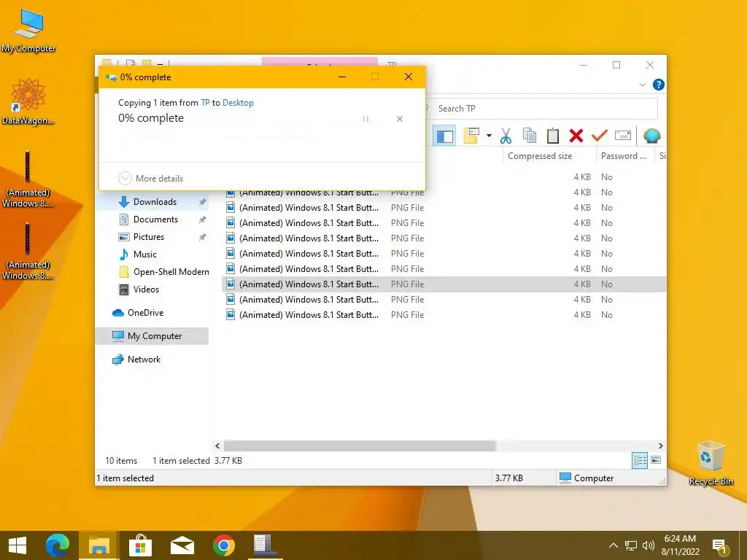Click the Copy toolbar icon

[x=530, y=136]
